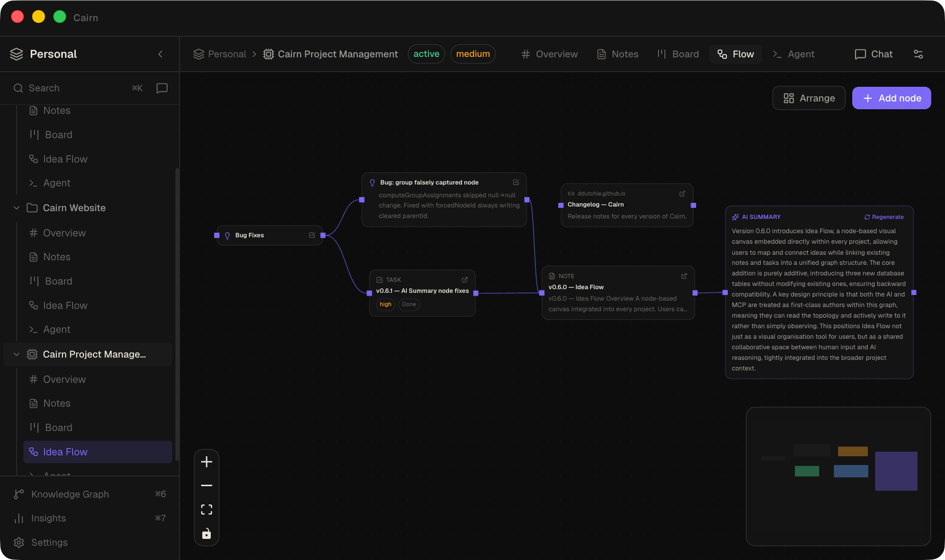Toggle canvas interactivity lock
The height and width of the screenshot is (560, 945).
pos(207,533)
